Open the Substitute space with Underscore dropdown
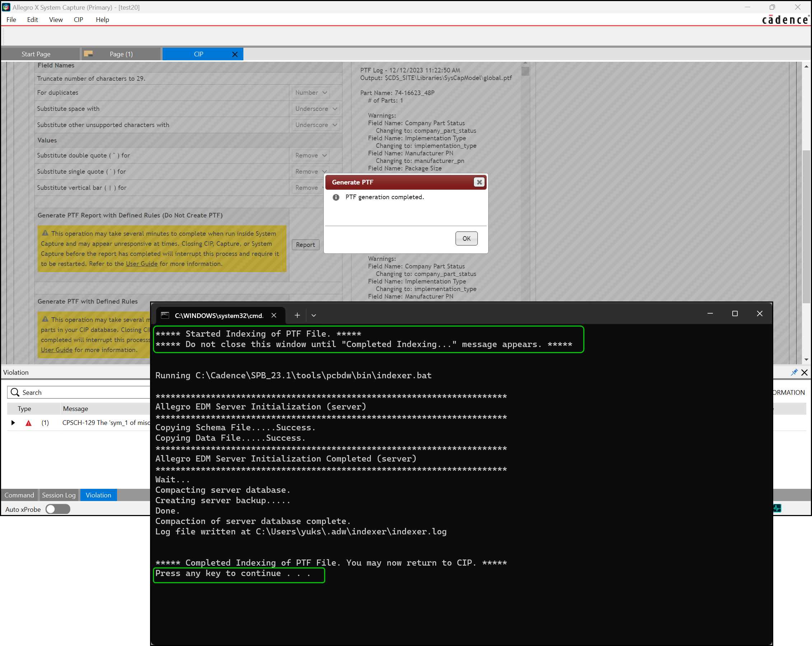Viewport: 812px width, 646px height. pos(316,109)
